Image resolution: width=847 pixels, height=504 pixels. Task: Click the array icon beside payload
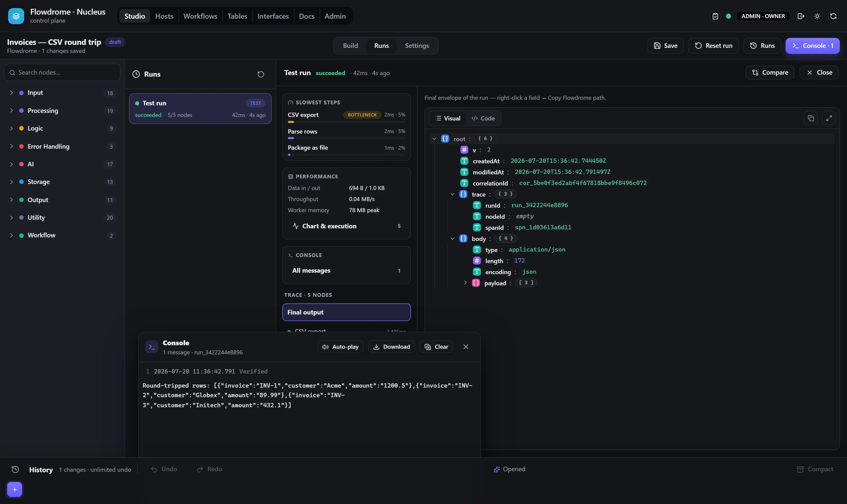coord(476,283)
